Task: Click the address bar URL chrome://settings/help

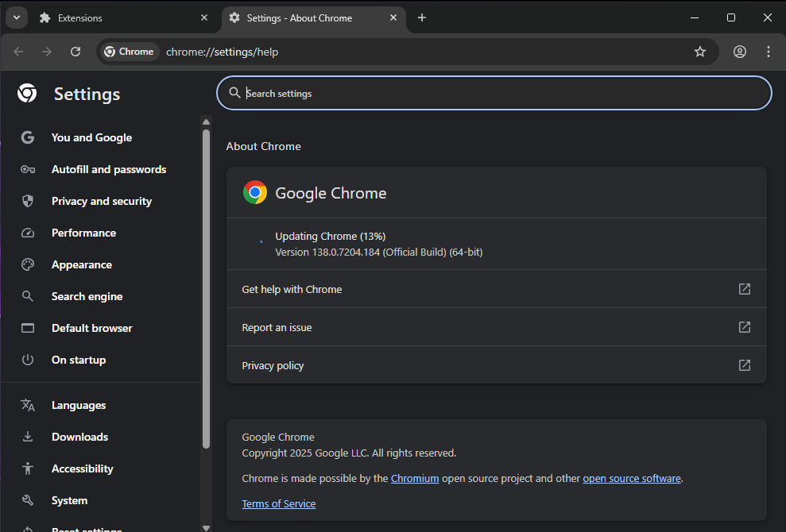Action: point(222,52)
